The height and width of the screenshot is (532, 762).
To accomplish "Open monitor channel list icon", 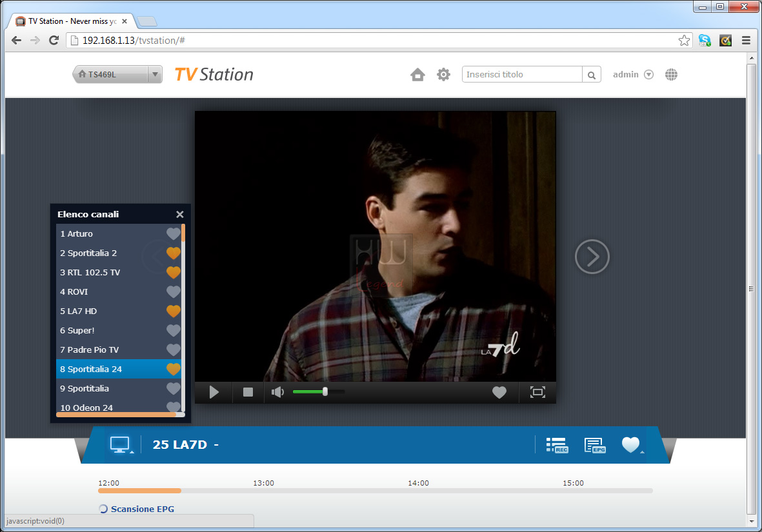I will tap(121, 445).
